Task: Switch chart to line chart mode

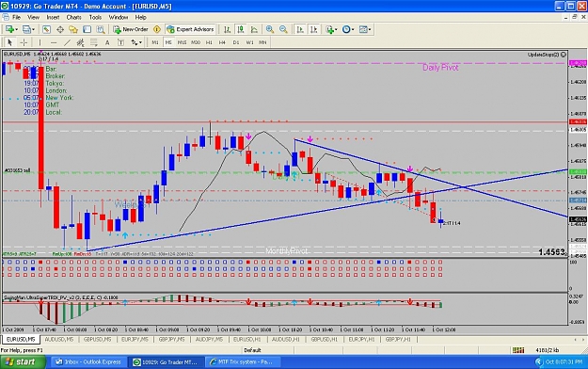Action: (x=254, y=29)
